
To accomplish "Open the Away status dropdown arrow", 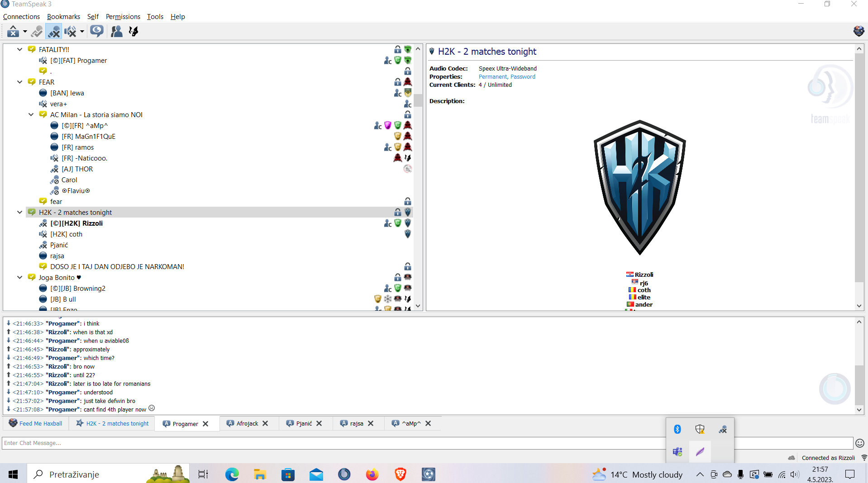I will pos(25,32).
